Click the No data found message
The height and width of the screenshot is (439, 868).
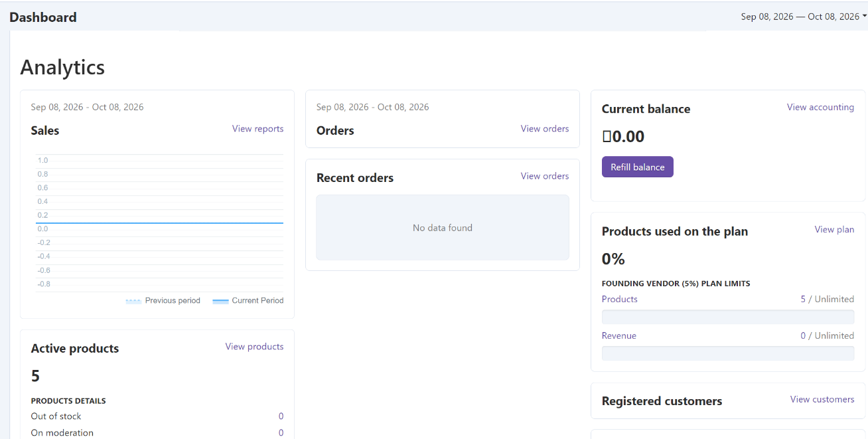coord(442,228)
